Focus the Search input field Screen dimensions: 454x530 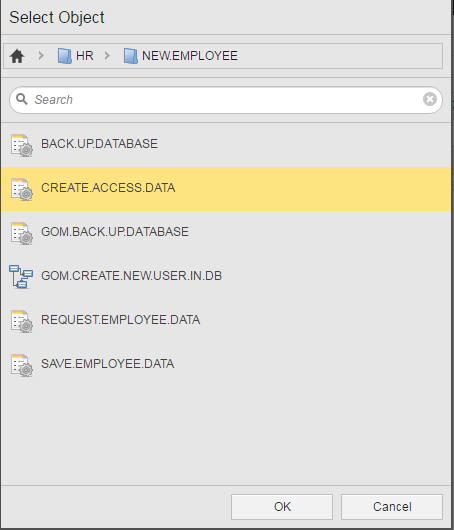tap(226, 100)
